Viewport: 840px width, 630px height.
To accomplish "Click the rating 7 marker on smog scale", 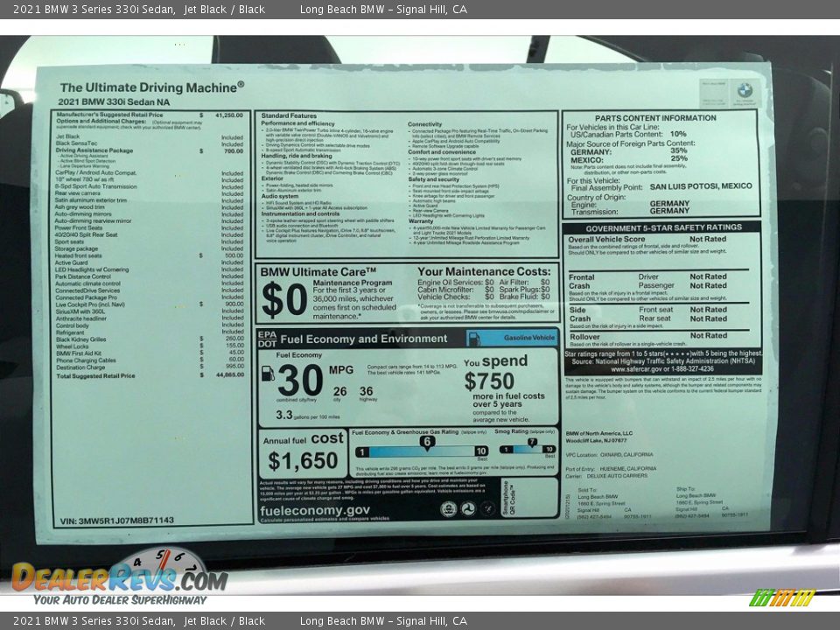I will (x=532, y=443).
